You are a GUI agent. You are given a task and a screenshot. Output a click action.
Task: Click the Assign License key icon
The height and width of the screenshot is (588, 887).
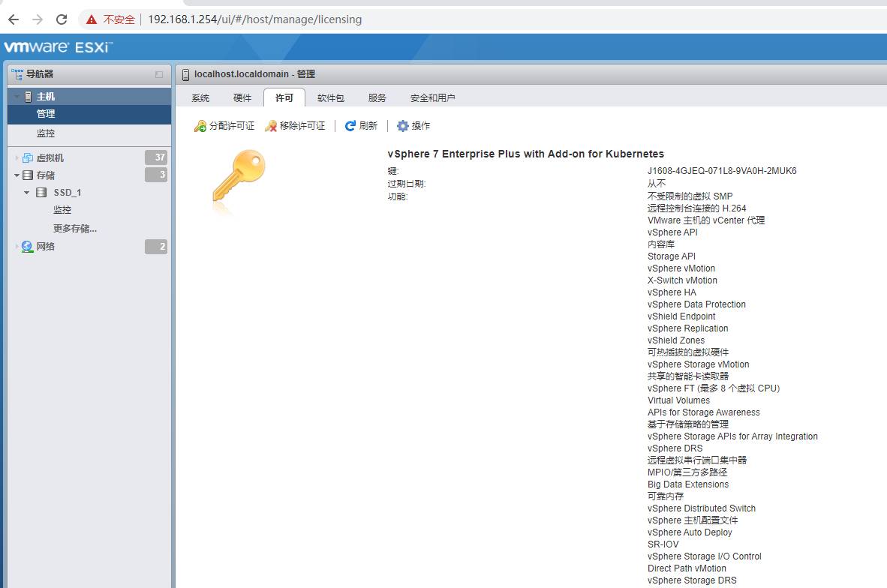pyautogui.click(x=200, y=126)
